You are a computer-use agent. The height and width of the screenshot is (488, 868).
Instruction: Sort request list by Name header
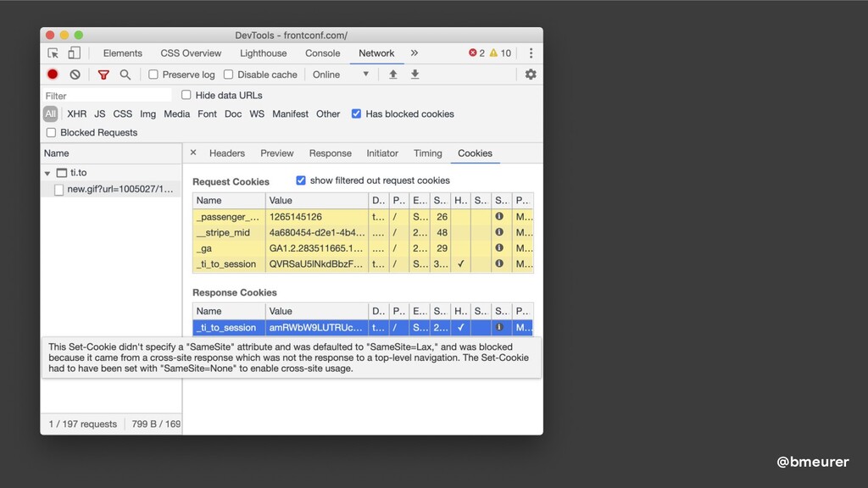pos(111,153)
